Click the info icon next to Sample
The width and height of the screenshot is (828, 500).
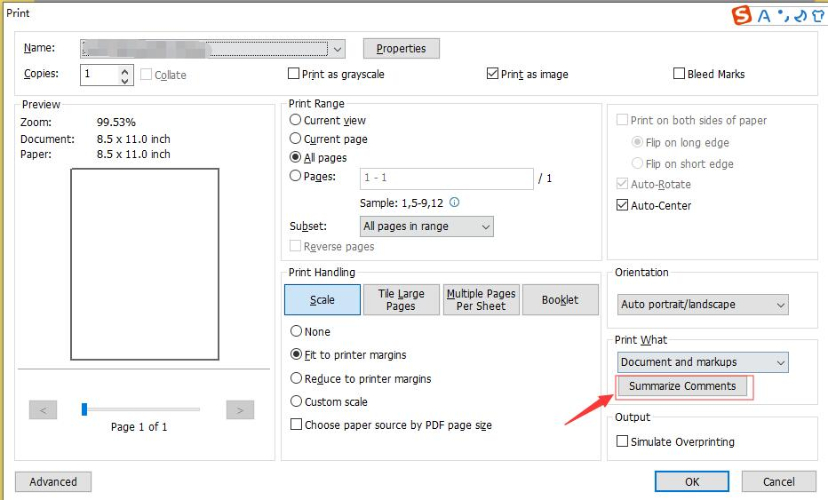click(454, 202)
